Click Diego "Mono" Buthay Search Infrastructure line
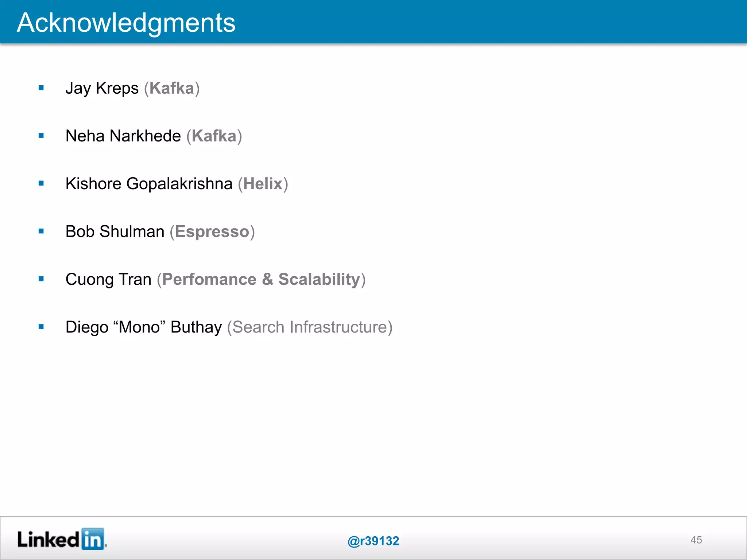Viewport: 747px width, 560px height. (229, 327)
